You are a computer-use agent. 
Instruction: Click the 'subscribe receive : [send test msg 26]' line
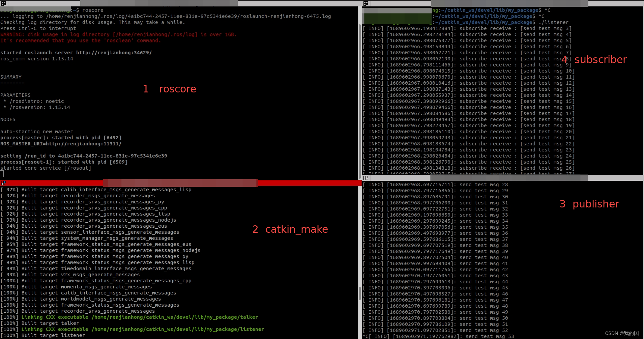(x=469, y=168)
